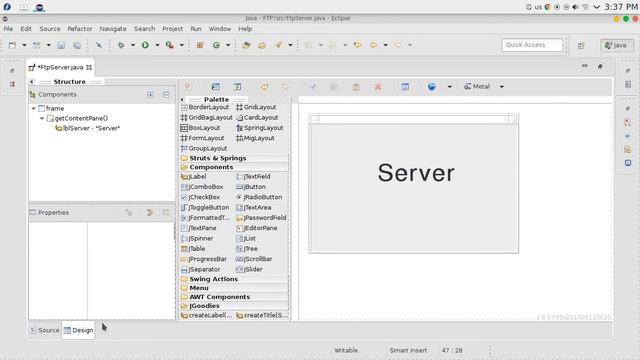
Task: Open the dropdown arrow next to Debug button
Action: 133,45
